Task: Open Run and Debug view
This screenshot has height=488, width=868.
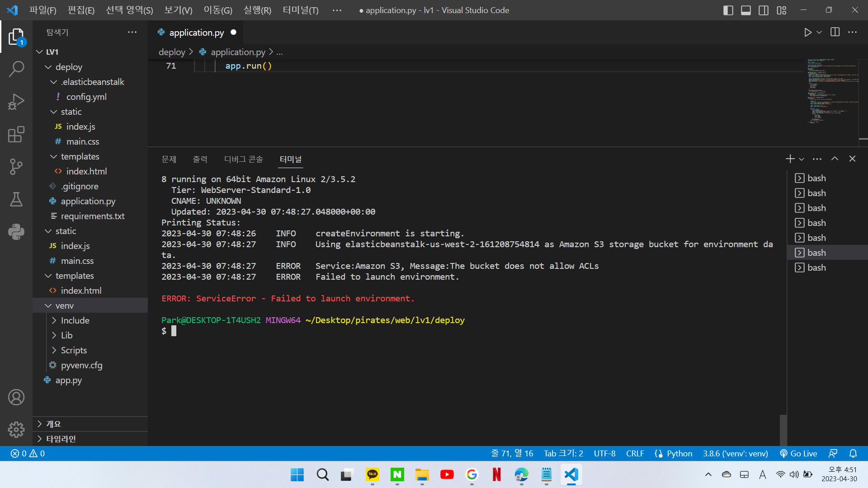Action: tap(16, 102)
